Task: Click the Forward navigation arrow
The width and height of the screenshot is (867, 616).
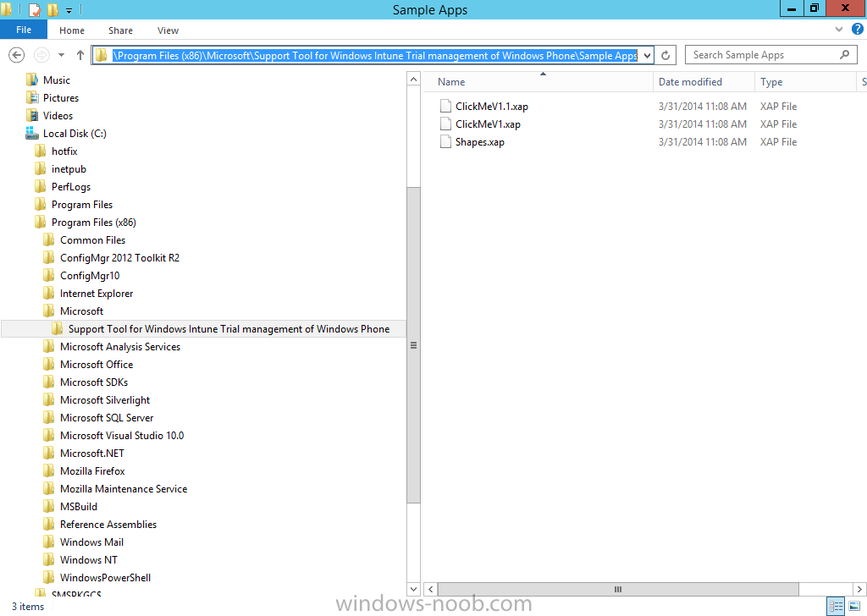Action: [x=41, y=55]
